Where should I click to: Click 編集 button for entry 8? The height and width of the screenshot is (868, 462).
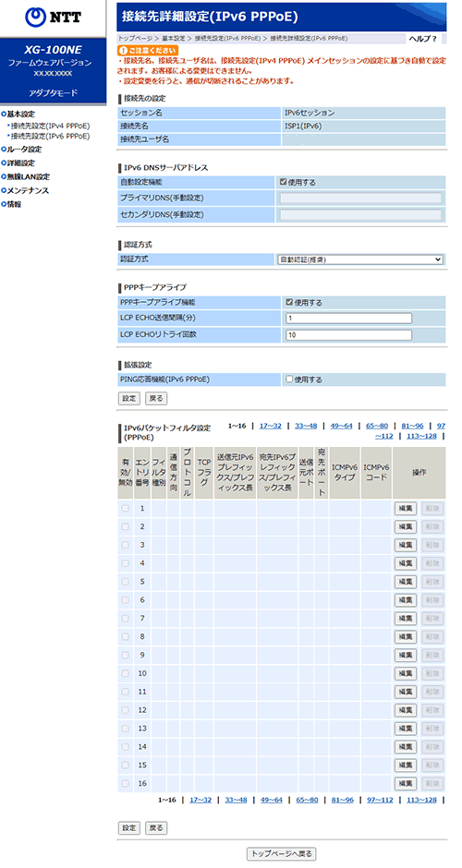(406, 636)
